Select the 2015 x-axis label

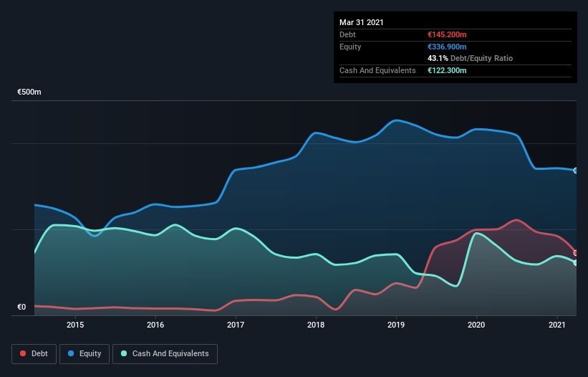75,325
